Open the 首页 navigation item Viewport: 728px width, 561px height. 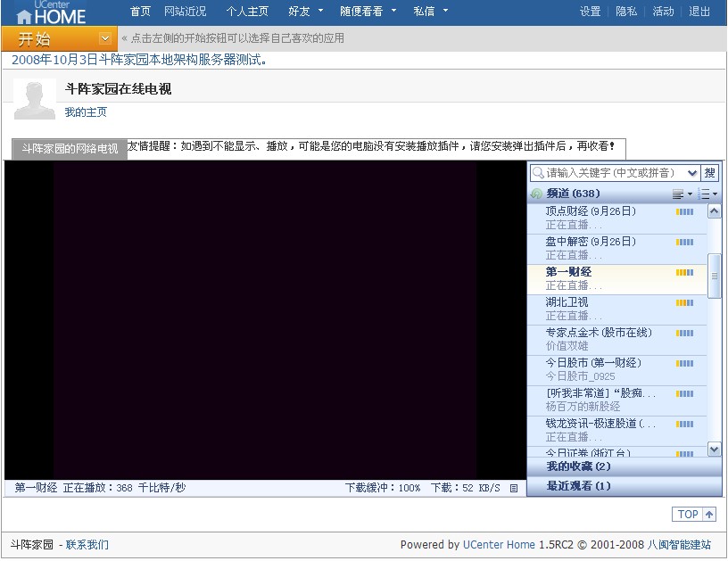tap(140, 11)
